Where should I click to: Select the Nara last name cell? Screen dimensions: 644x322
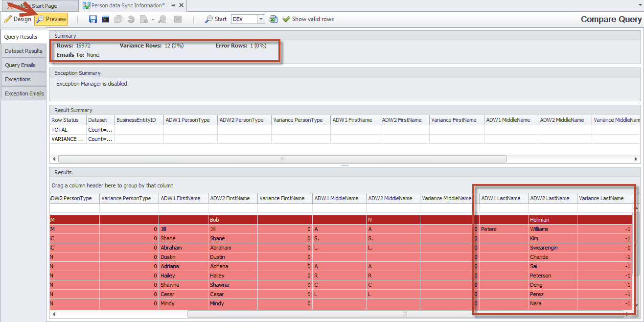552,303
